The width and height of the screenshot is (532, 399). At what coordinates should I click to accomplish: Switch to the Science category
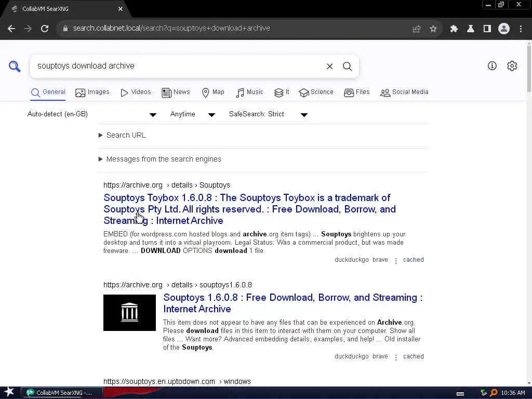click(x=316, y=92)
